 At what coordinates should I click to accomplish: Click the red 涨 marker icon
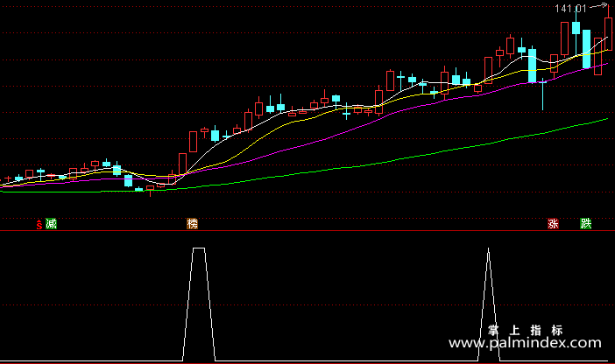553,224
